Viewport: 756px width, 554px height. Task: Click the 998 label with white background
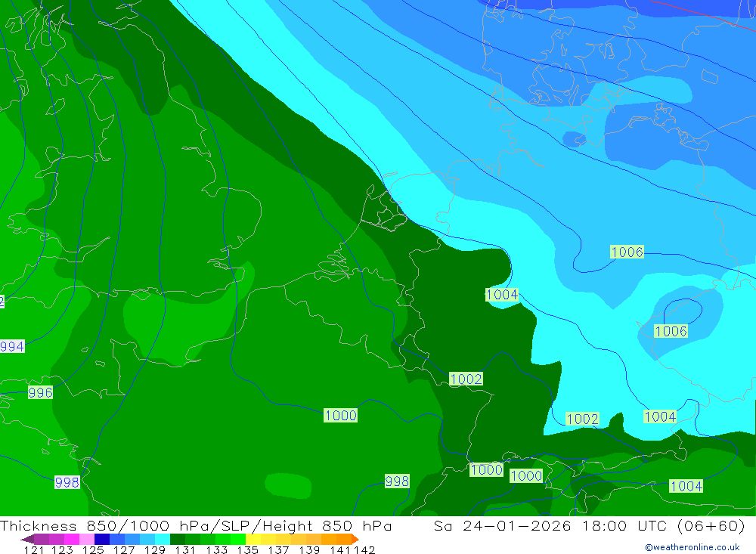tap(67, 482)
